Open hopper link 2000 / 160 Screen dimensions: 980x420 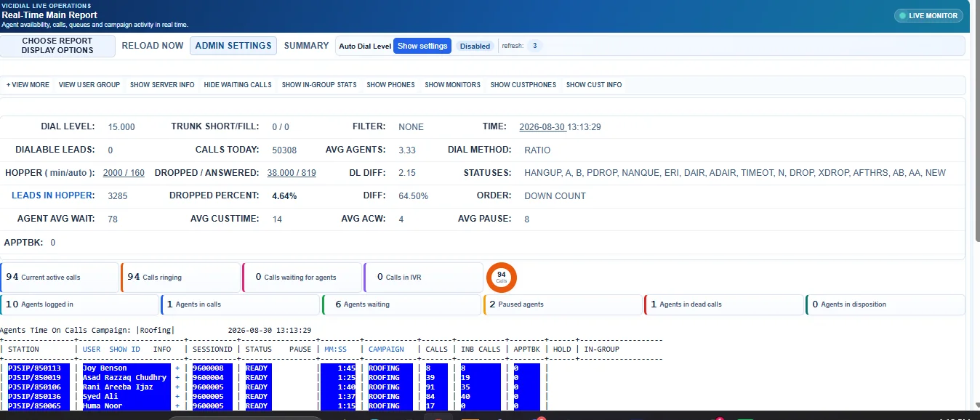click(124, 174)
